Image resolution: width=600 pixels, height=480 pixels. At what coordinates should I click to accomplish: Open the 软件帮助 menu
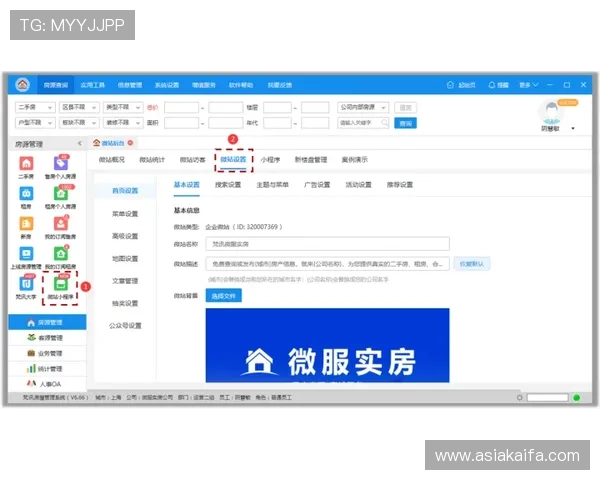[x=241, y=85]
